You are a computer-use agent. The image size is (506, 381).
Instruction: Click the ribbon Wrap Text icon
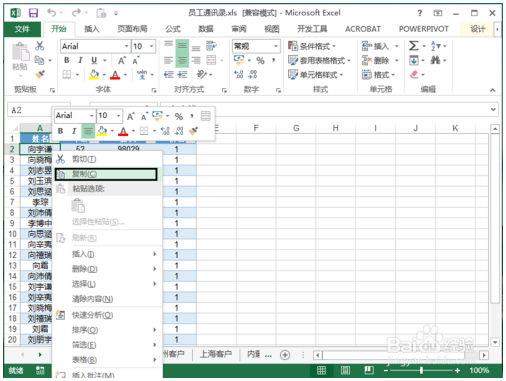[211, 46]
